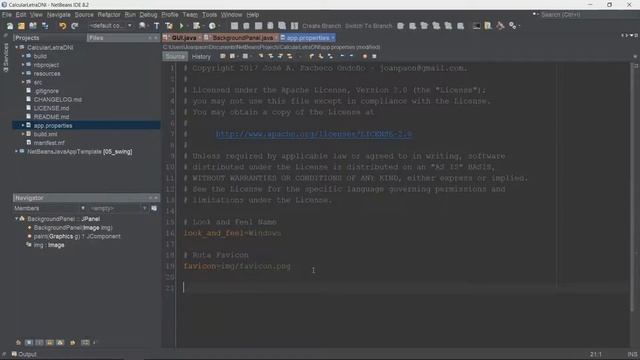The width and height of the screenshot is (640, 360).
Task: Open the Window menu
Action: point(231,15)
